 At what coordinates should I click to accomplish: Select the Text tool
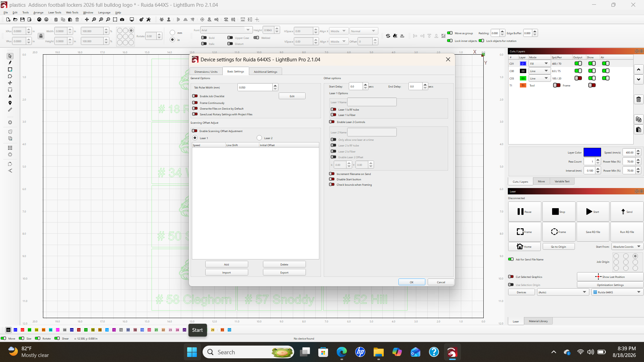(x=10, y=96)
